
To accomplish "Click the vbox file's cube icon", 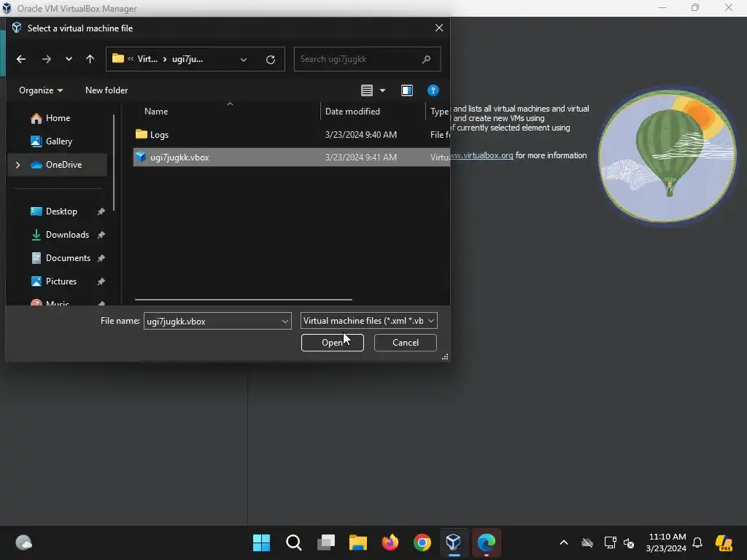I will [x=141, y=157].
